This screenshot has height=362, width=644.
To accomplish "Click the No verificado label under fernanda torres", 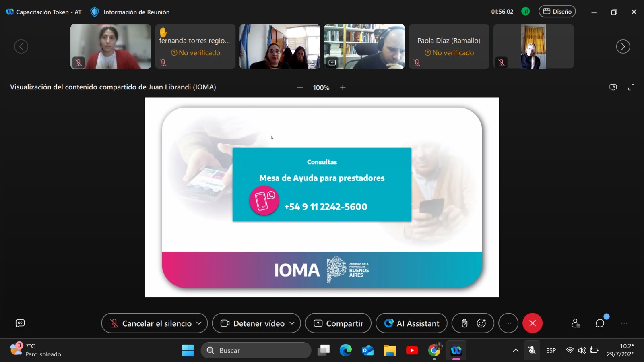I will (x=196, y=53).
